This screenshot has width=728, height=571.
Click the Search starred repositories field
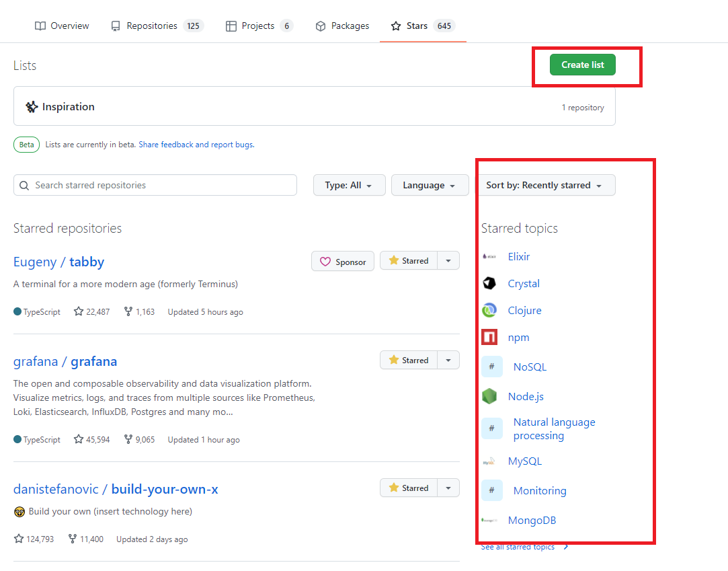click(x=155, y=186)
